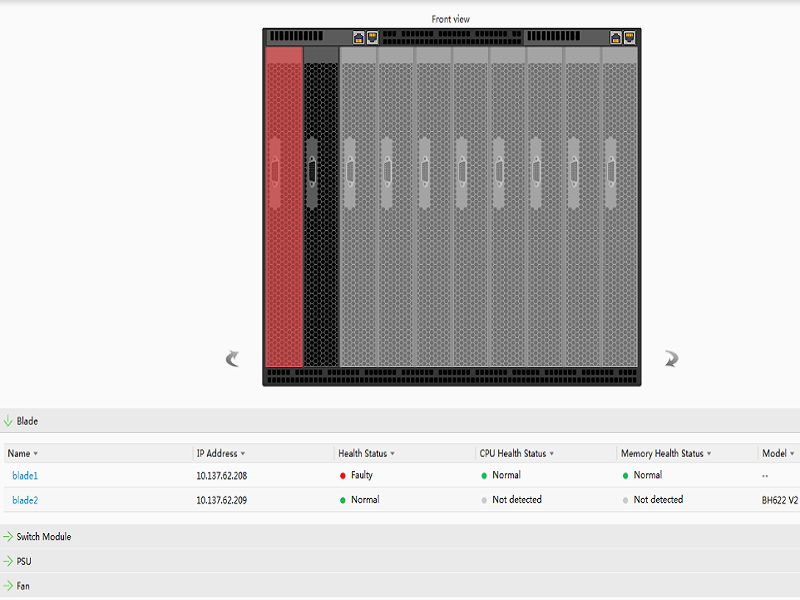800x600 pixels.
Task: Open CPU Health Status column dropdown
Action: click(552, 454)
